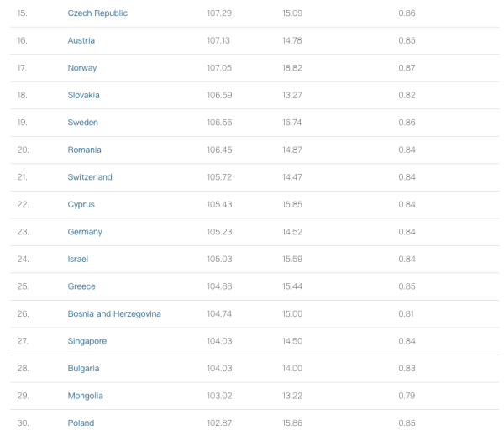Open the Romania country link
Screen dimensions: 504x436
click(85, 150)
